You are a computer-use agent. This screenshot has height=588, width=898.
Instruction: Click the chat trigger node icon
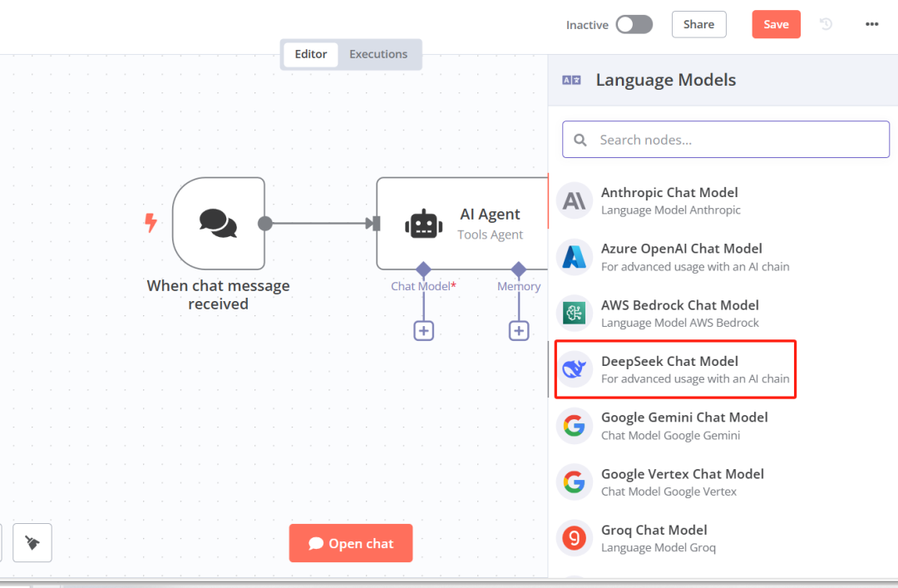[x=218, y=223]
